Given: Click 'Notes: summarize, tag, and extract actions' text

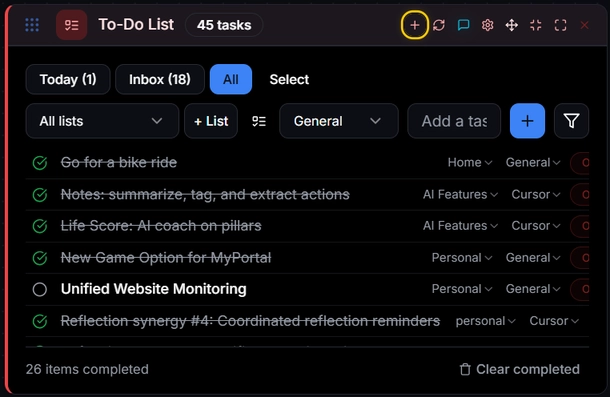Looking at the screenshot, I should pyautogui.click(x=205, y=194).
